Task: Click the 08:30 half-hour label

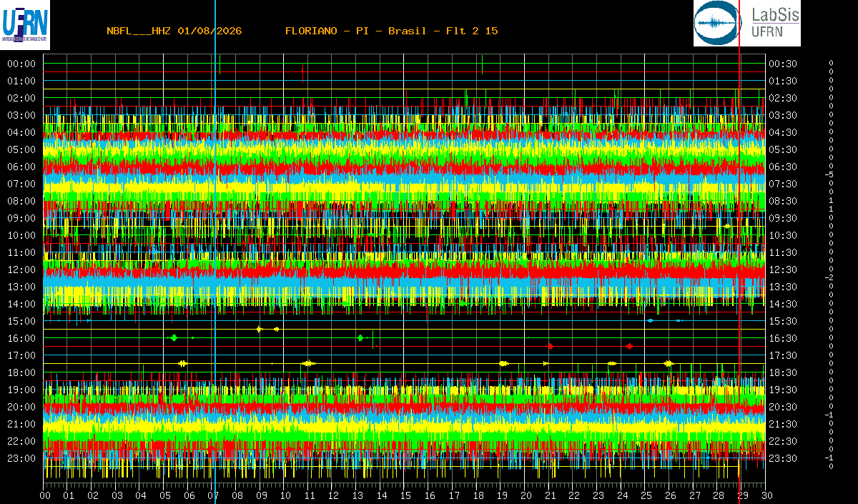Action: (782, 201)
